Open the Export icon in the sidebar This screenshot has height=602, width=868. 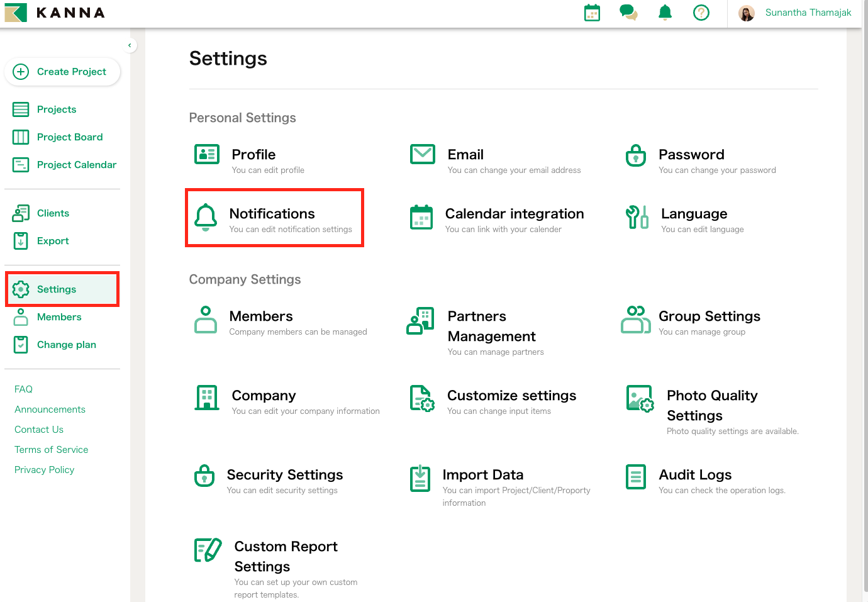coord(21,240)
